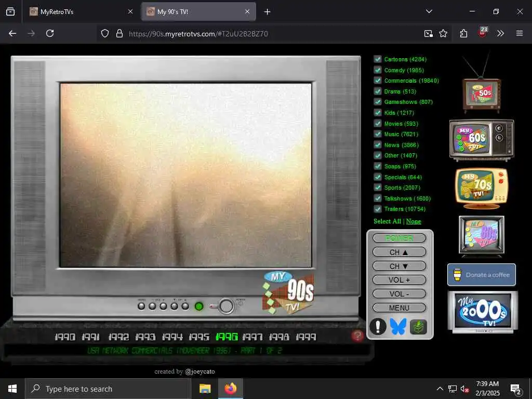Click the Bluesky butterfly icon
Screen dimensions: 532x399
398,326
